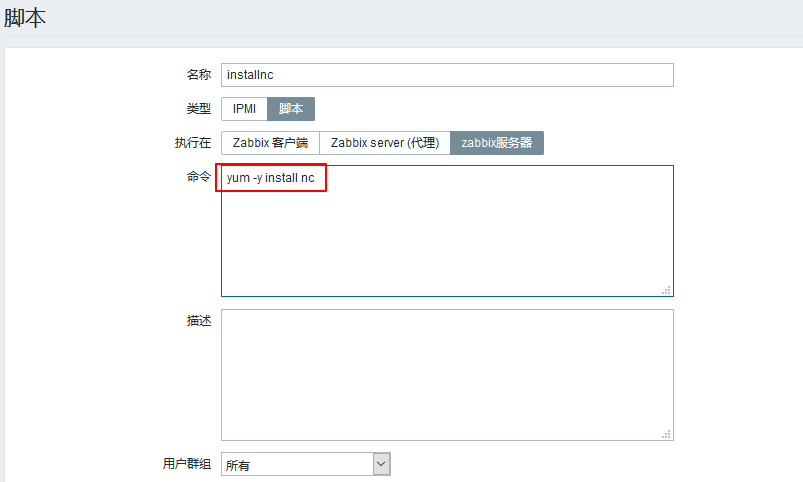Select the 脚本 type option
Viewport: 803px width, 482px height.
click(291, 109)
